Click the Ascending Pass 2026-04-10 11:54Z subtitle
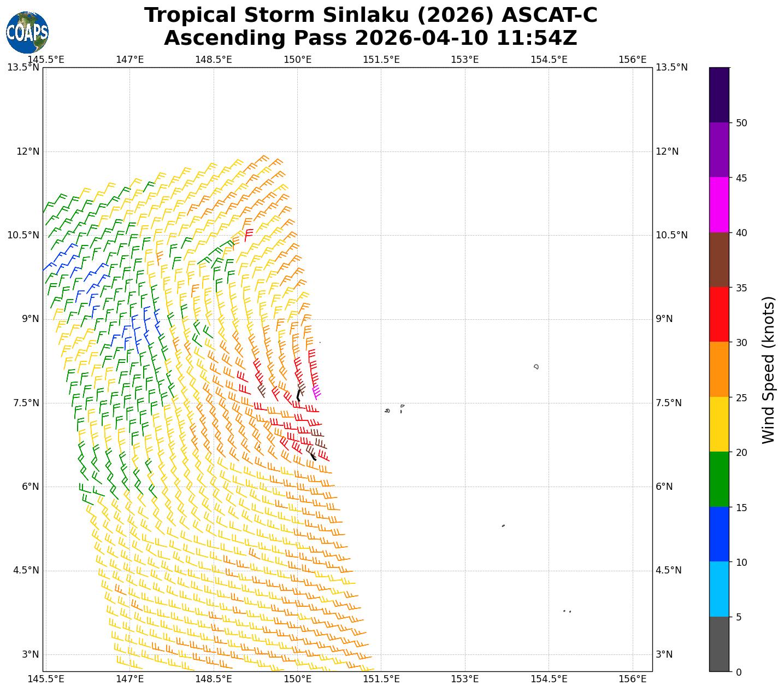784x691 pixels. click(370, 38)
